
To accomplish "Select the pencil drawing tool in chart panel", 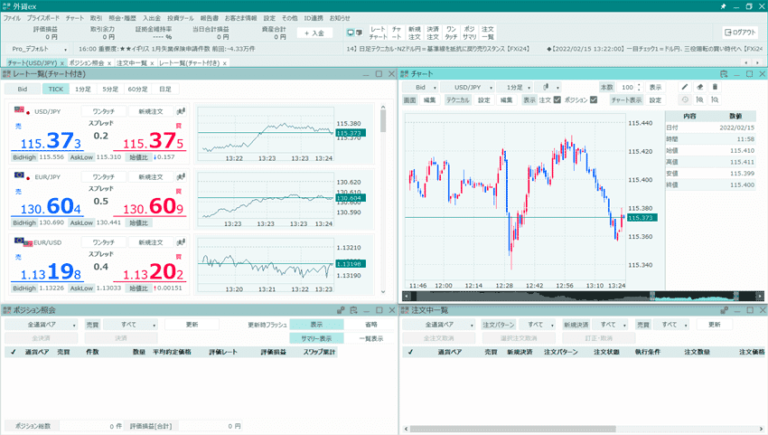I will (685, 87).
